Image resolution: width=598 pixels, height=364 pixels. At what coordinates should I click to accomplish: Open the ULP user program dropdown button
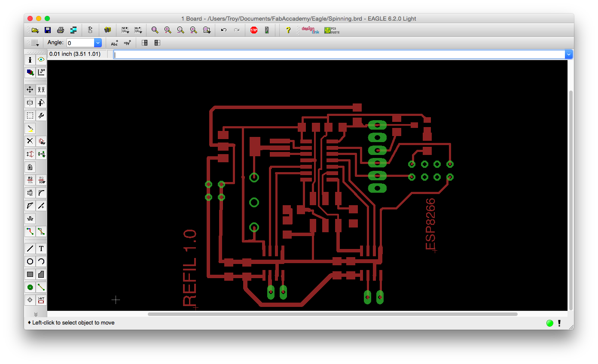pyautogui.click(x=138, y=30)
